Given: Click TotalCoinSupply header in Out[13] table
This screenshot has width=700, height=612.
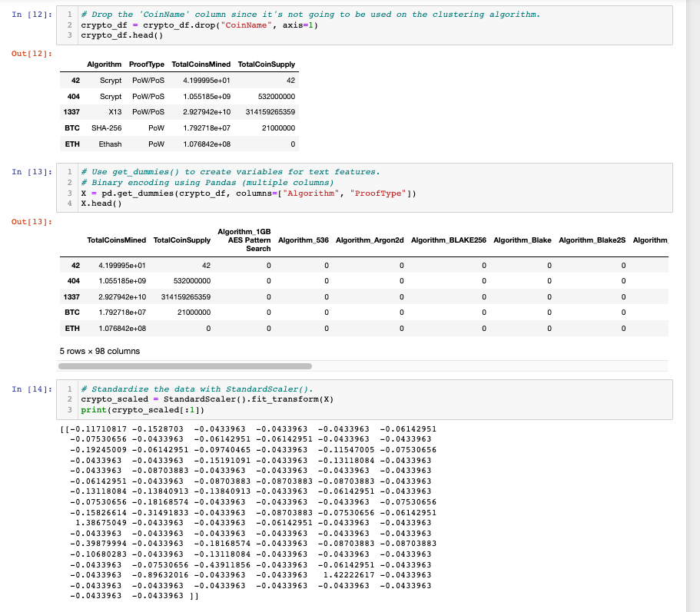Looking at the screenshot, I should click(x=181, y=240).
